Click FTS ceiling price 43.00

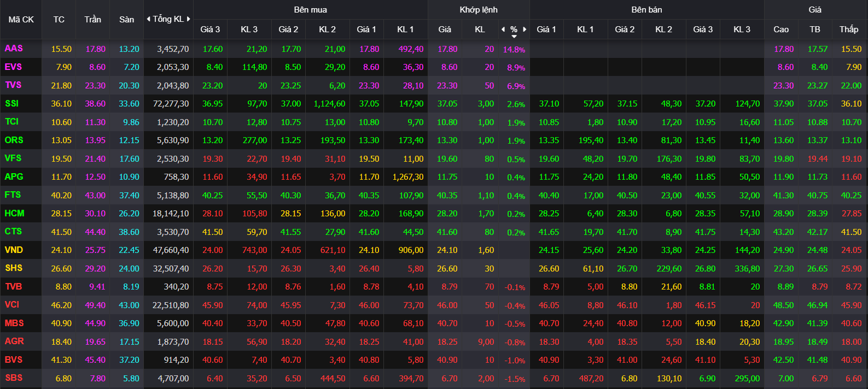(x=96, y=195)
